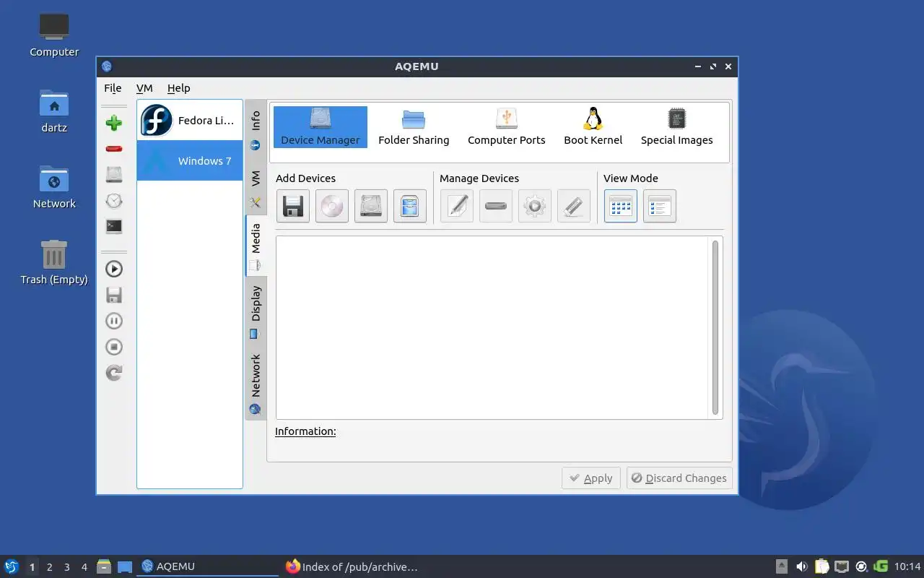The height and width of the screenshot is (578, 924).
Task: Open the Special Images section
Action: pyautogui.click(x=677, y=126)
